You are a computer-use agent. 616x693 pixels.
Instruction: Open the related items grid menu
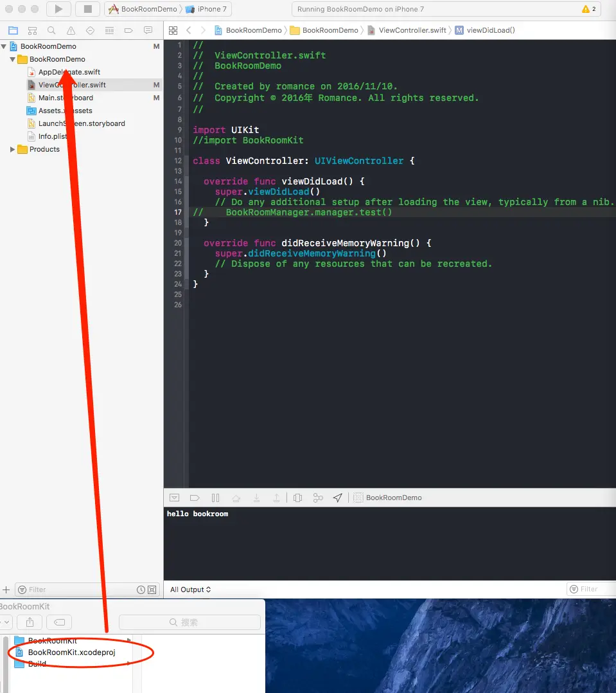(173, 30)
